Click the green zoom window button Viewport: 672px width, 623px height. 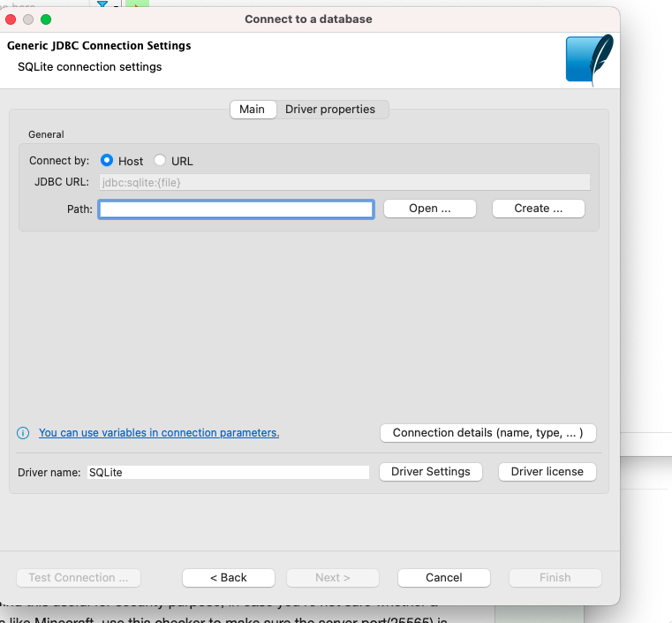46,19
